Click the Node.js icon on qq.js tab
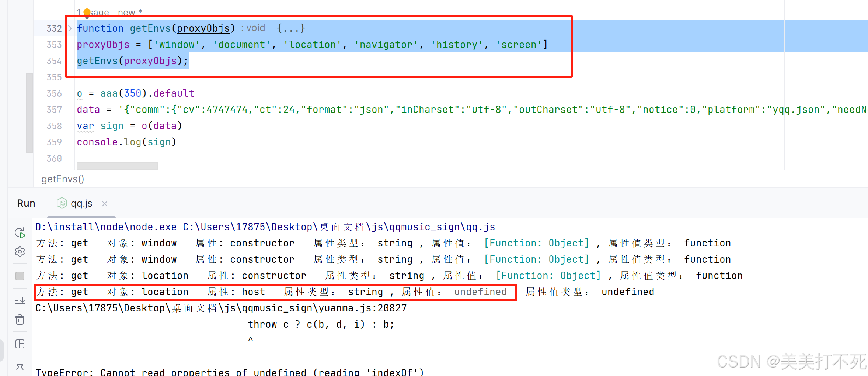 (62, 203)
